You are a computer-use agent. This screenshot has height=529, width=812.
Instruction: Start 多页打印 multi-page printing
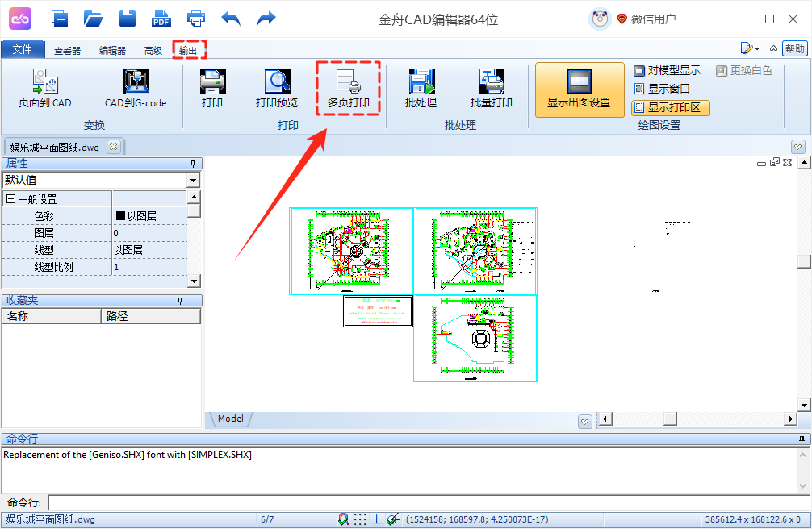[x=349, y=89]
